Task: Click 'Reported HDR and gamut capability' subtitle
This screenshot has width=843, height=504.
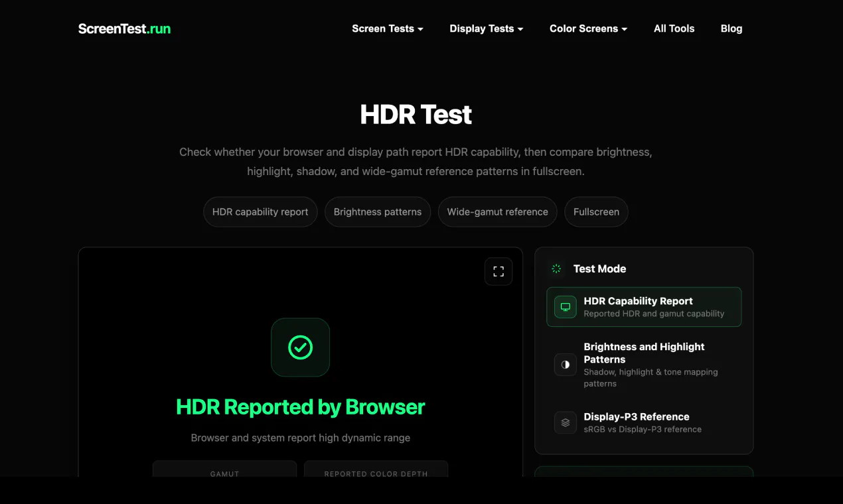Action: click(654, 314)
